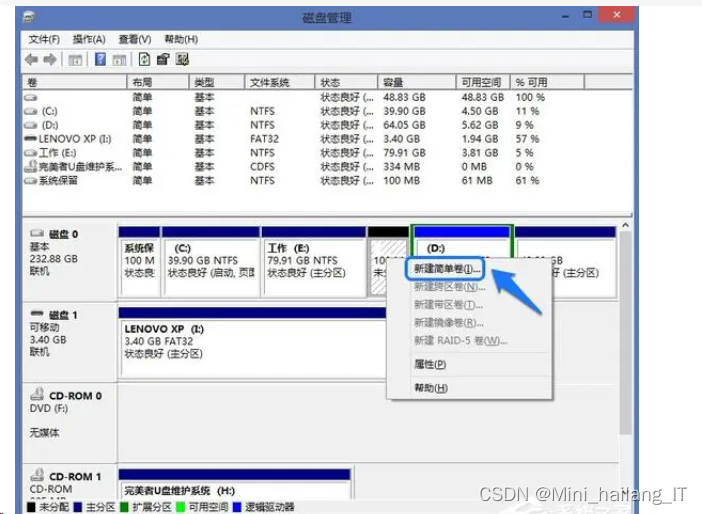This screenshot has width=702, height=514.
Task: Select the (D:) partition block on 磁盘 0
Action: pyautogui.click(x=462, y=242)
